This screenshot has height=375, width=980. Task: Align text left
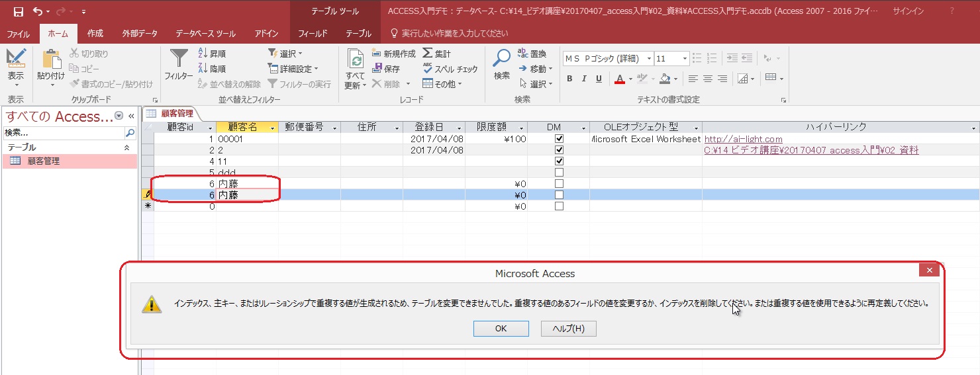(693, 79)
